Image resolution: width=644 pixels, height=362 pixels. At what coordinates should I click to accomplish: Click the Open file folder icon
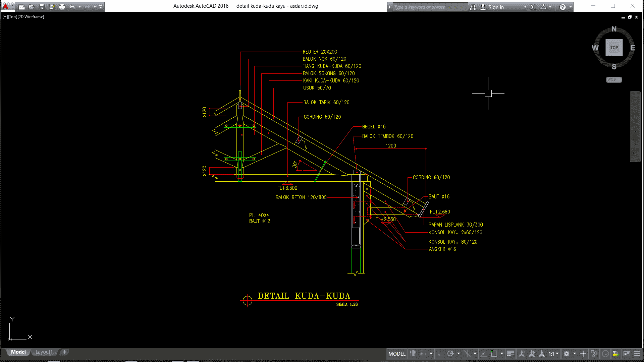pyautogui.click(x=32, y=7)
